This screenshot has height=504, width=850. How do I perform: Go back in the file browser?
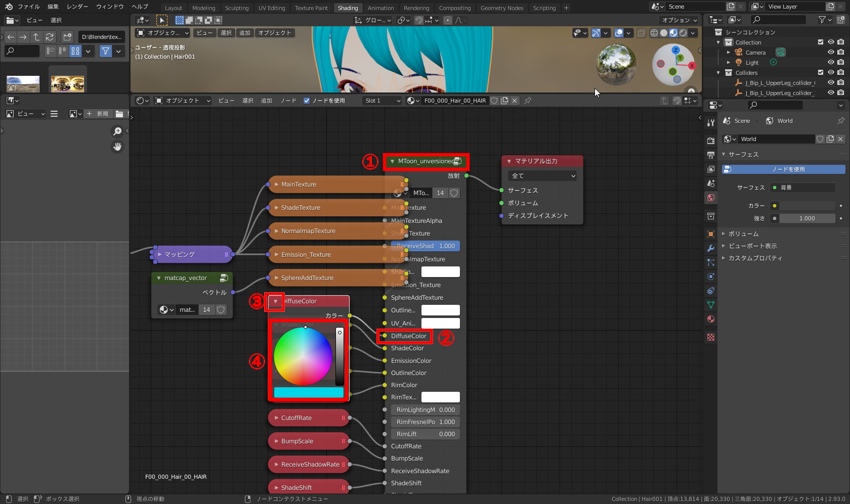pos(11,37)
